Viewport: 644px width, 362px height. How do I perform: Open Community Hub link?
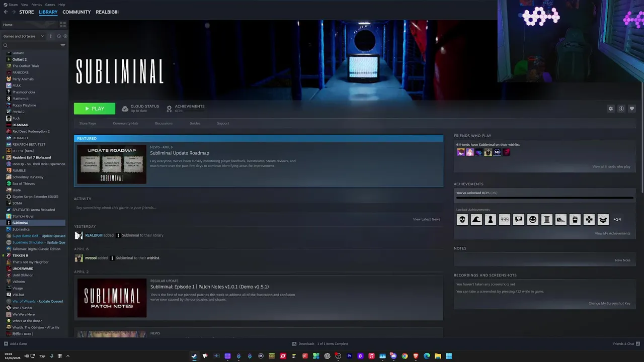point(125,123)
